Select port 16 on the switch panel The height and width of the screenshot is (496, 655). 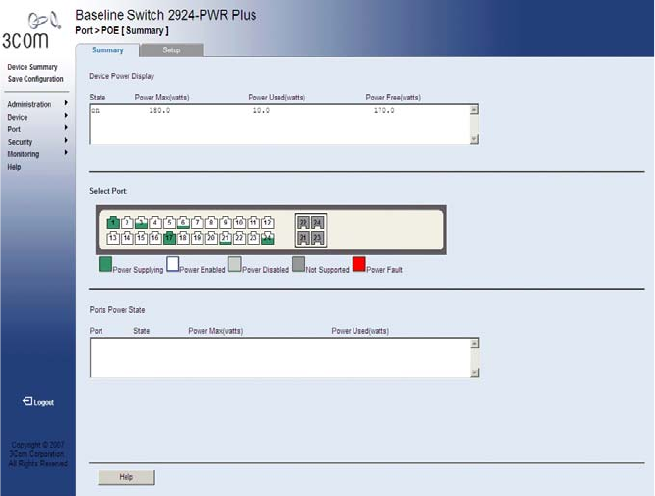point(155,238)
